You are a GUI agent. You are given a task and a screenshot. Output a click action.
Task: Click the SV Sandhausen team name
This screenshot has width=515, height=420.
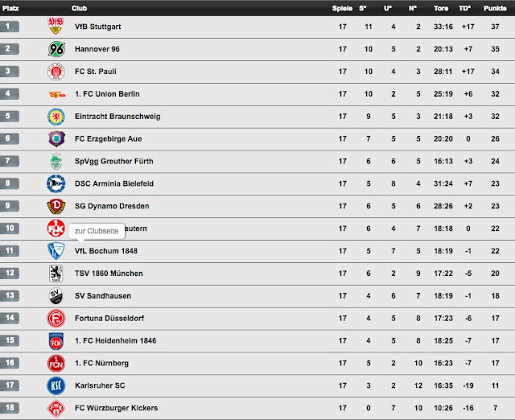[x=103, y=296]
